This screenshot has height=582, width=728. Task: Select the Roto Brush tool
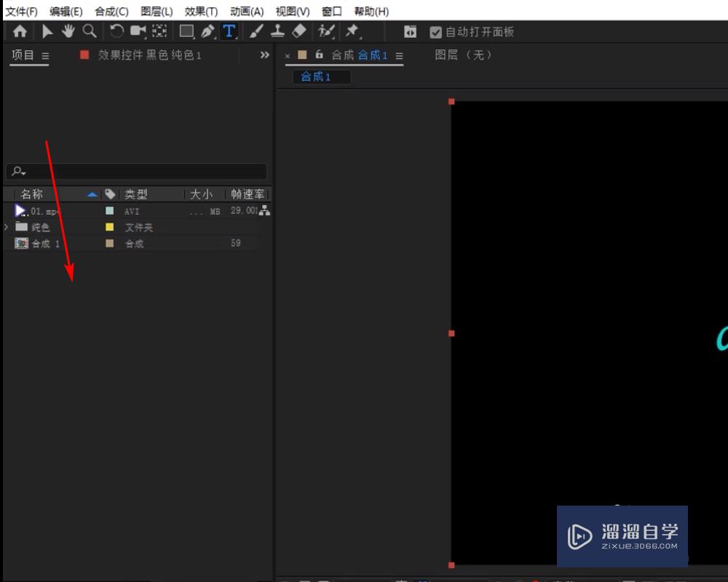326,31
